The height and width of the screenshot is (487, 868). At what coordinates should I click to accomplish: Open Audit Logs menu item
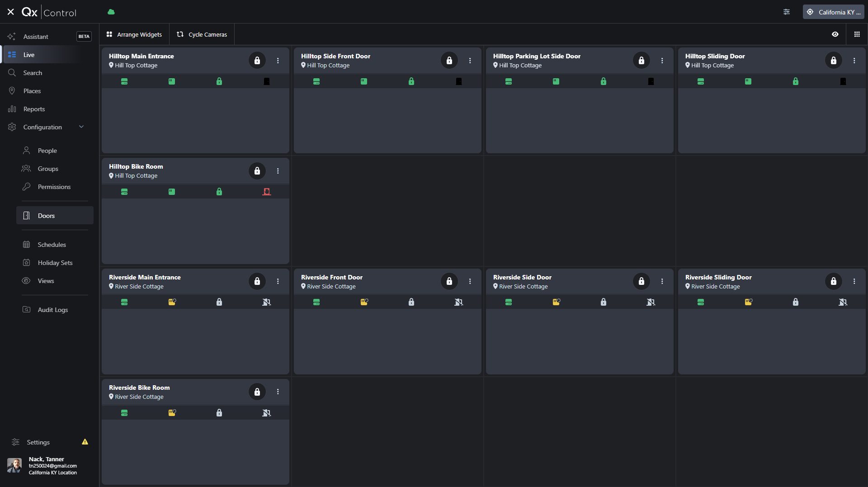tap(52, 310)
